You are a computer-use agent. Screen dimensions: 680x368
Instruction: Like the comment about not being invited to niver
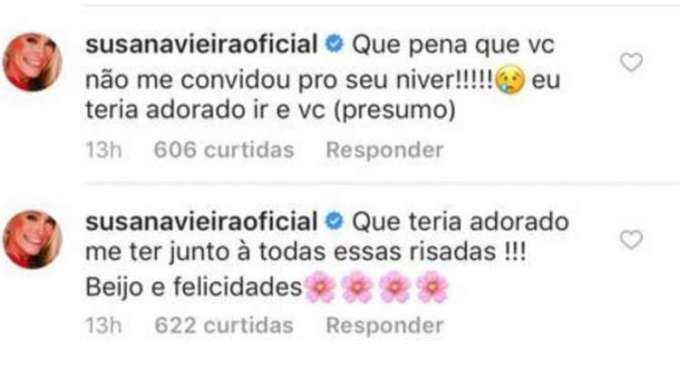click(x=631, y=62)
